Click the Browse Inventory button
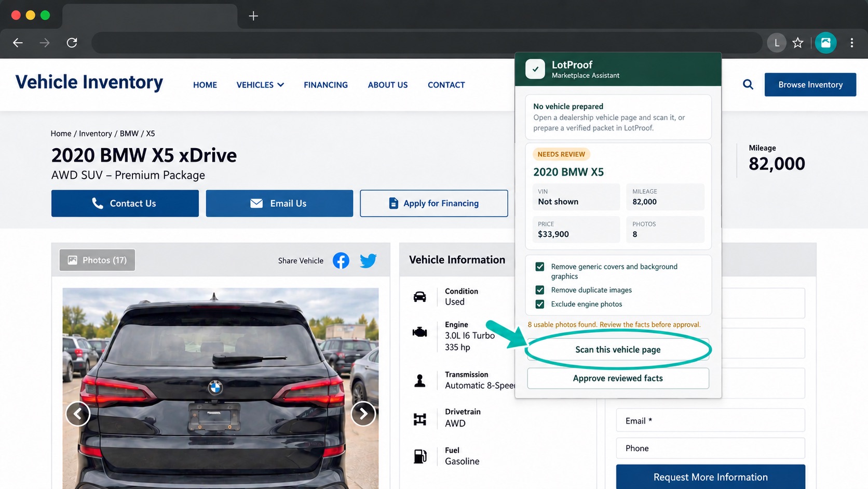The image size is (868, 489). (x=810, y=85)
